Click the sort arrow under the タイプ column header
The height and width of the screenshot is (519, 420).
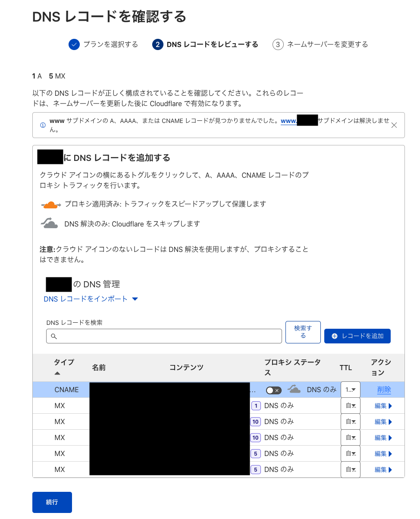point(58,372)
